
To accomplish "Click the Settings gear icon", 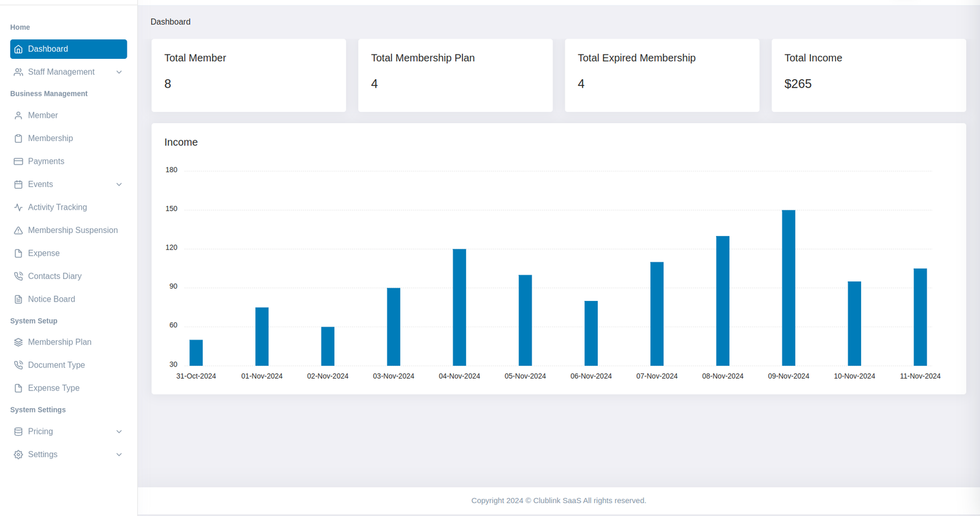I will pos(18,455).
